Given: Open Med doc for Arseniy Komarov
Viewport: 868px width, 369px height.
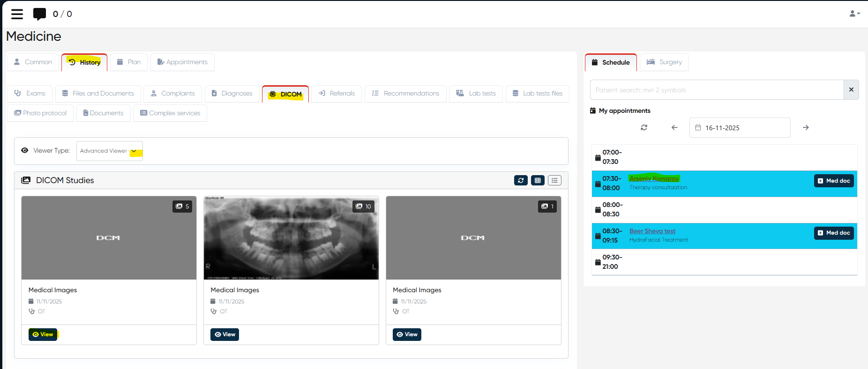Looking at the screenshot, I should pos(833,181).
